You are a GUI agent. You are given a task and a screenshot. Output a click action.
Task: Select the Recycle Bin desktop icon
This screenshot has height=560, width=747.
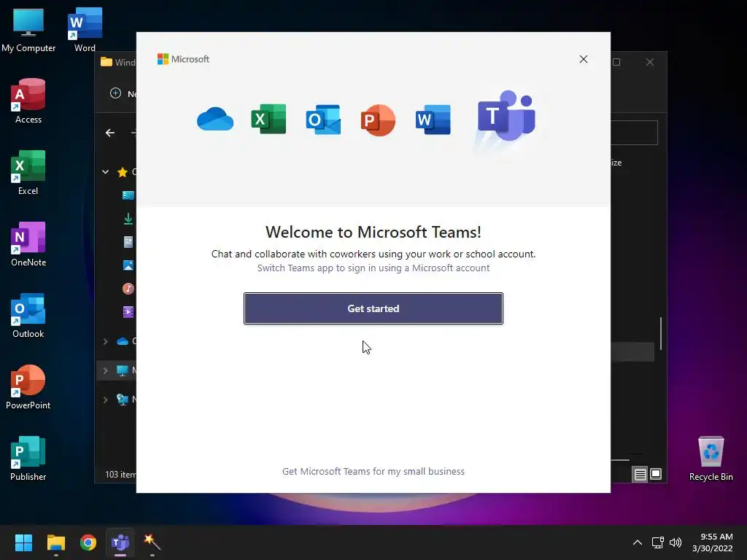coord(711,459)
